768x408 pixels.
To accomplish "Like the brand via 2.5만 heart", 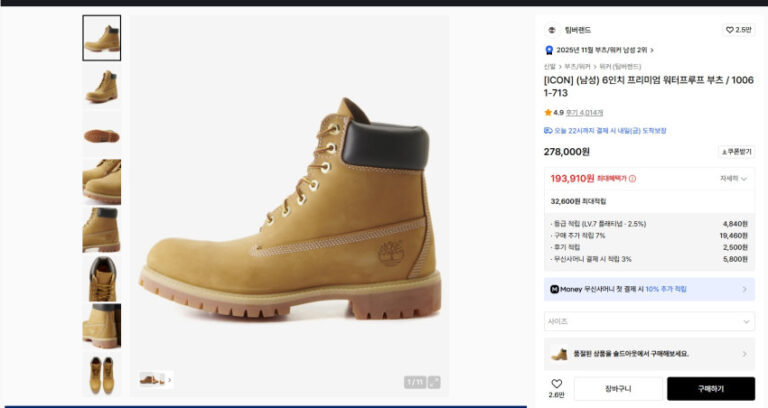I will [x=738, y=30].
